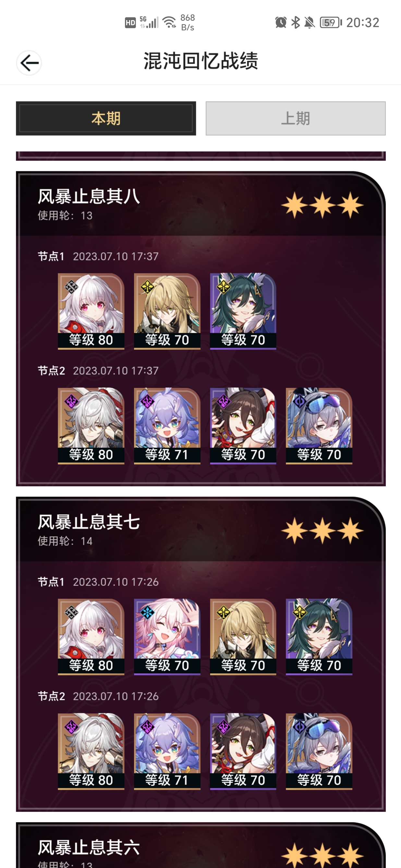Screen dimensions: 401x868
Task: Tap the Wi-Fi signal status icon
Action: [x=169, y=22]
